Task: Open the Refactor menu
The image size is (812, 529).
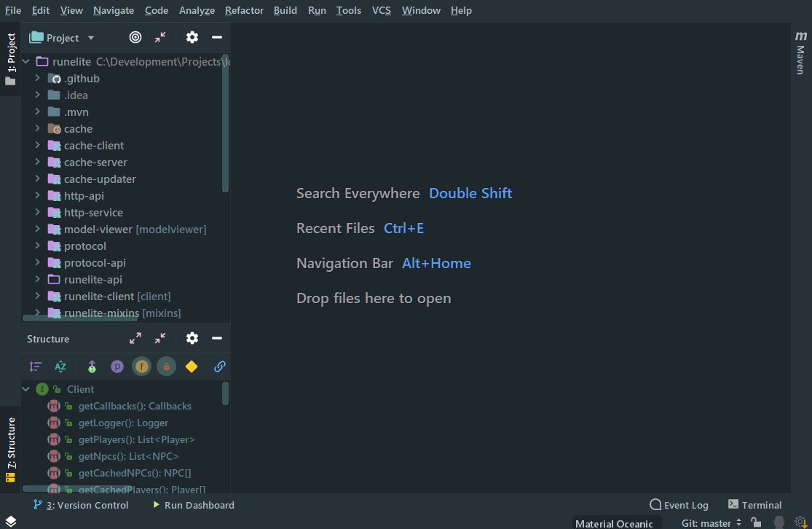Action: 244,10
